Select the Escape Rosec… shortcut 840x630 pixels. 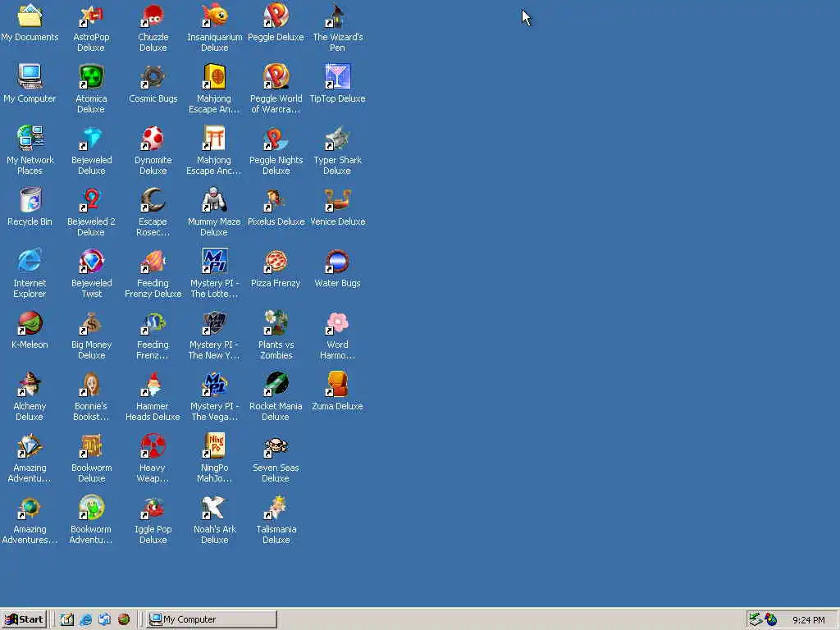(x=153, y=212)
